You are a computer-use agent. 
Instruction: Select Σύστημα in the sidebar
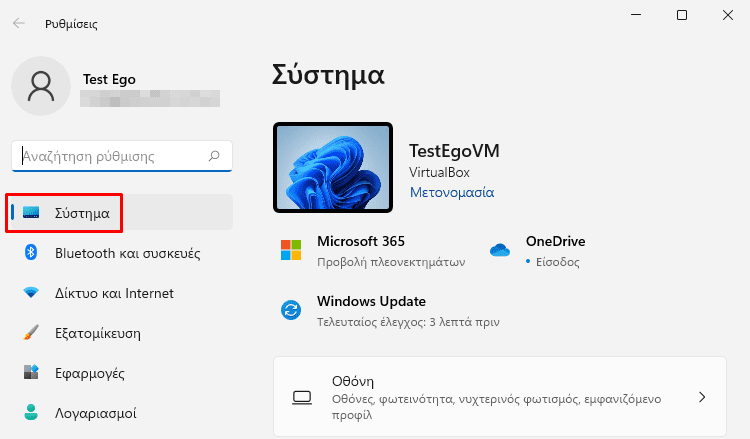point(122,212)
